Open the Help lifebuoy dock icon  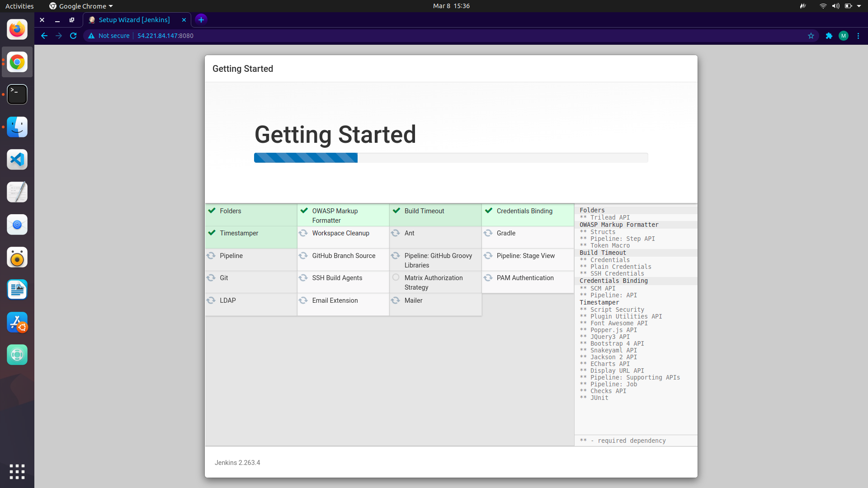click(x=17, y=355)
